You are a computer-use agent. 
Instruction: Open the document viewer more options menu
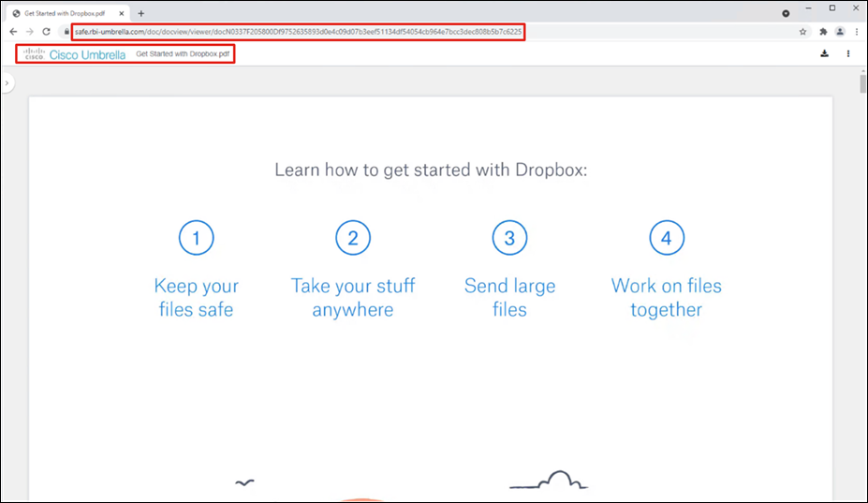pyautogui.click(x=848, y=53)
